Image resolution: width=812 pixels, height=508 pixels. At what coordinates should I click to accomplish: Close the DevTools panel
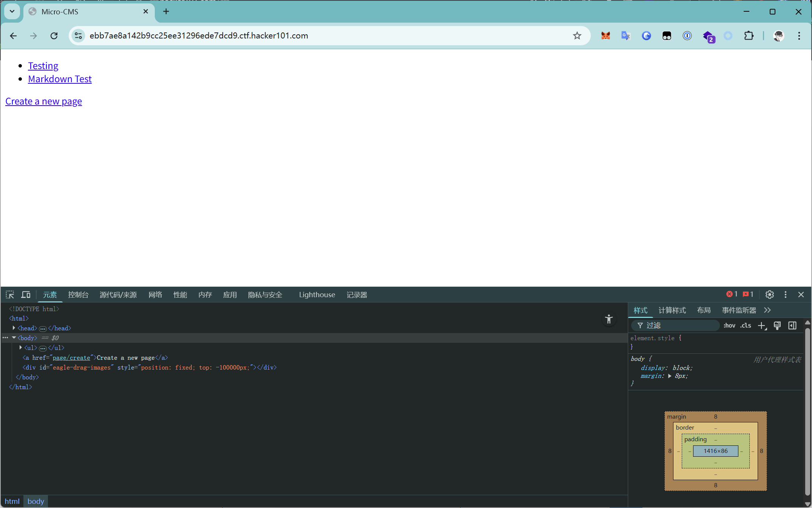pos(801,295)
